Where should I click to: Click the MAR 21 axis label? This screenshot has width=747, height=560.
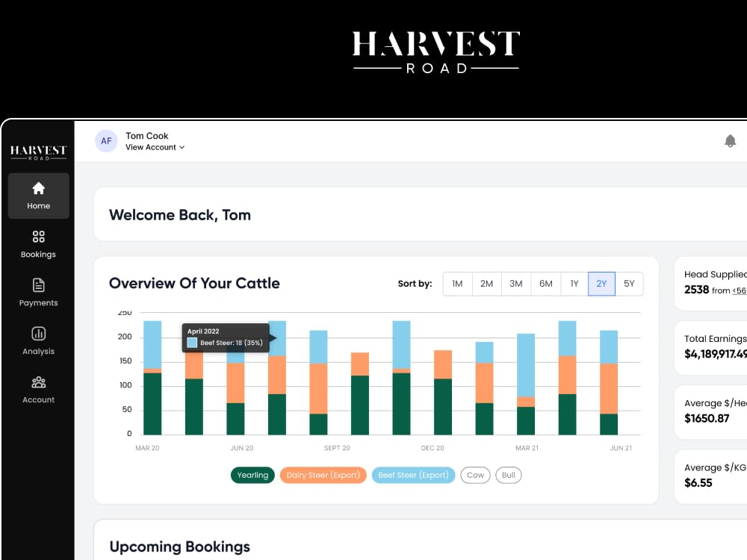(527, 448)
